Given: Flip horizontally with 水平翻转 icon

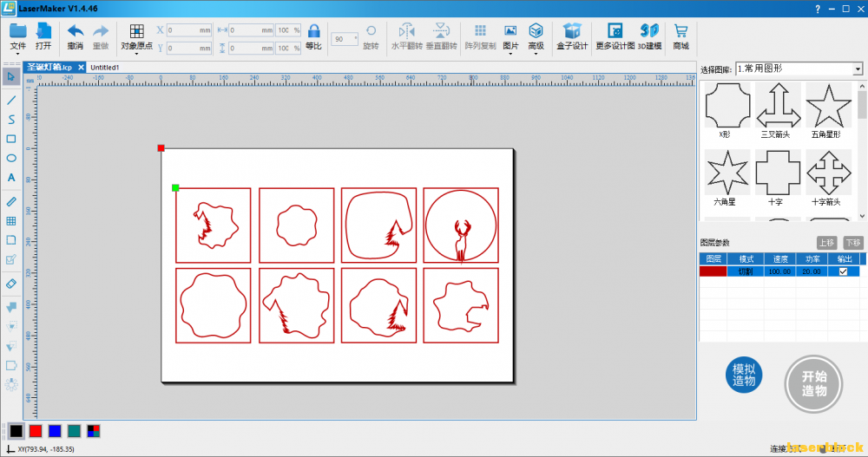Looking at the screenshot, I should pyautogui.click(x=407, y=31).
